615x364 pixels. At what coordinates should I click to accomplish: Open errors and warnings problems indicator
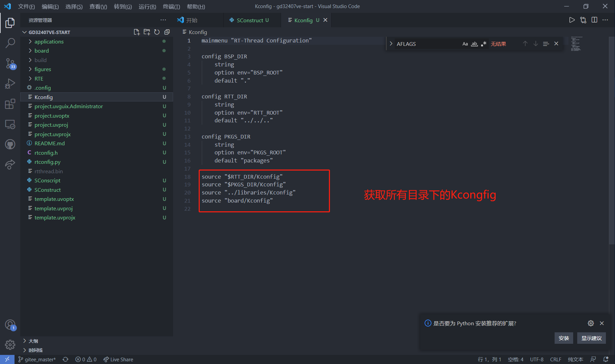86,359
